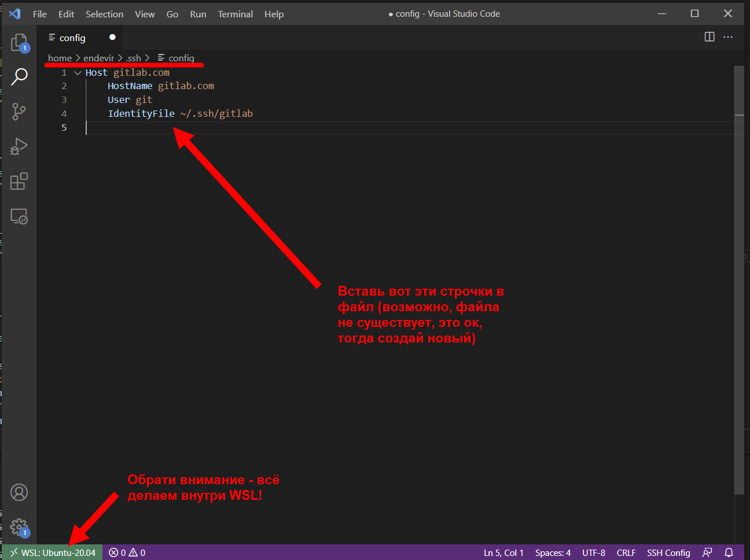Change the CRLF end-of-line sequence
The image size is (750, 560).
tap(626, 552)
